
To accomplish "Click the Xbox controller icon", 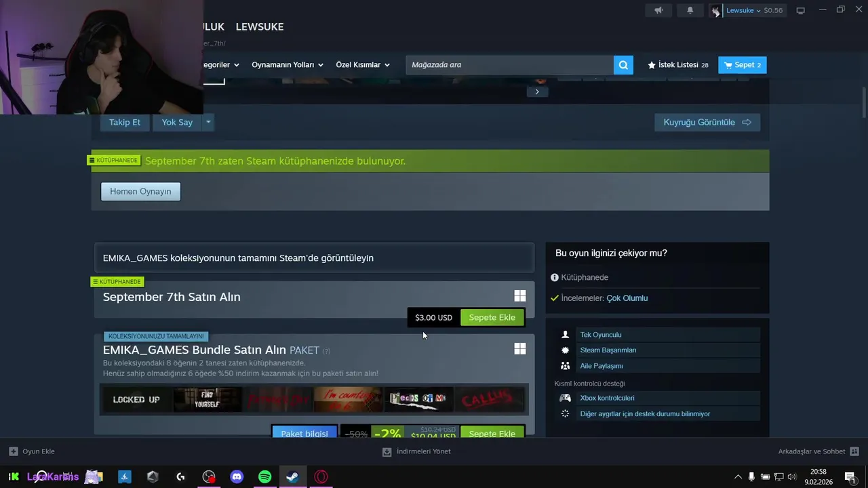I will click(565, 398).
